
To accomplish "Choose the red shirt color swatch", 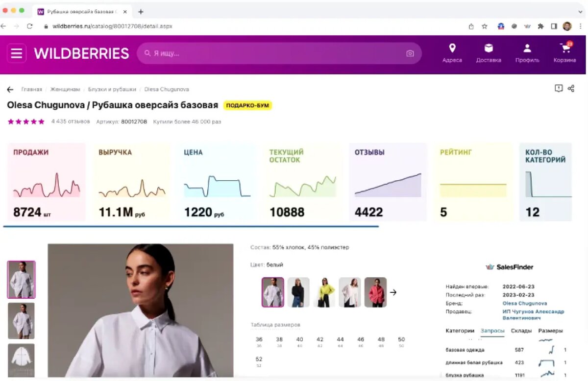I will click(x=375, y=292).
